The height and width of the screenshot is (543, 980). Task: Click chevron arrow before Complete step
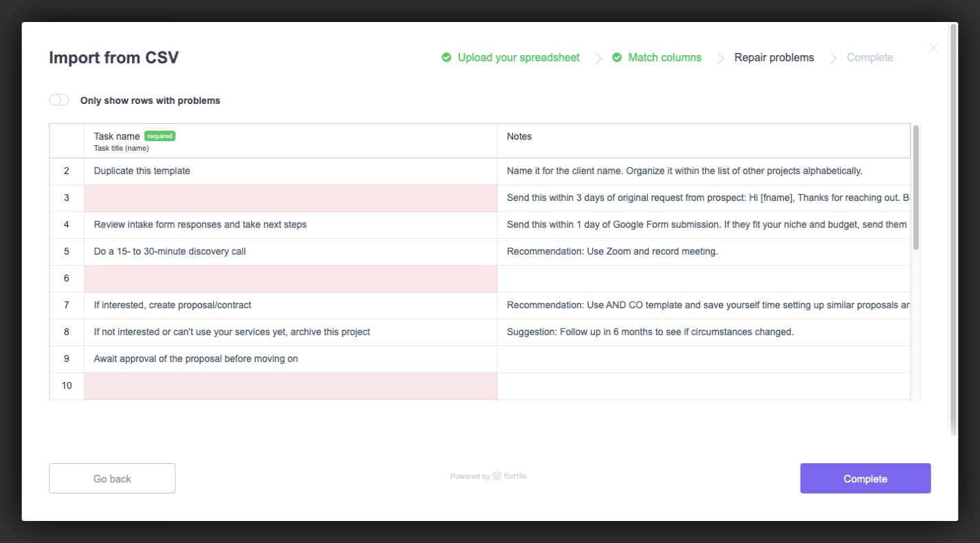tap(833, 58)
